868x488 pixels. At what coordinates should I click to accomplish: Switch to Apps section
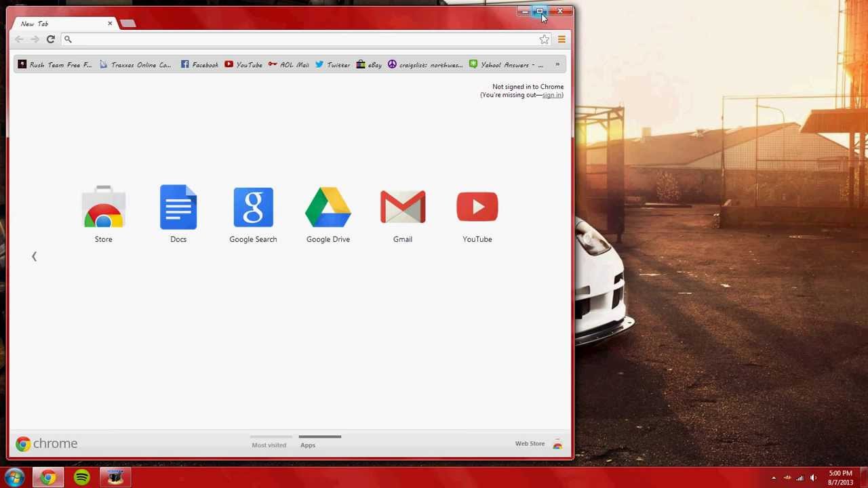[x=308, y=445]
